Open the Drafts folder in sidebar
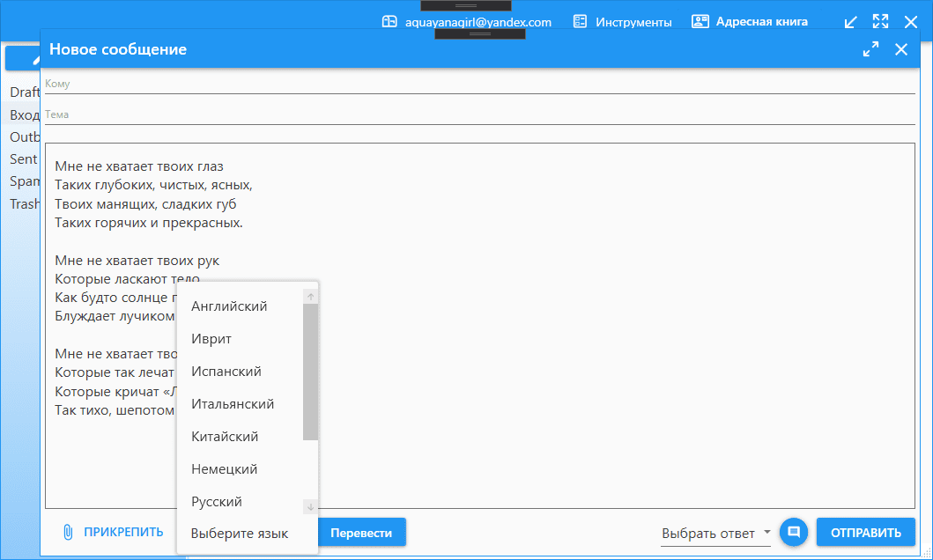The width and height of the screenshot is (933, 560). click(25, 92)
